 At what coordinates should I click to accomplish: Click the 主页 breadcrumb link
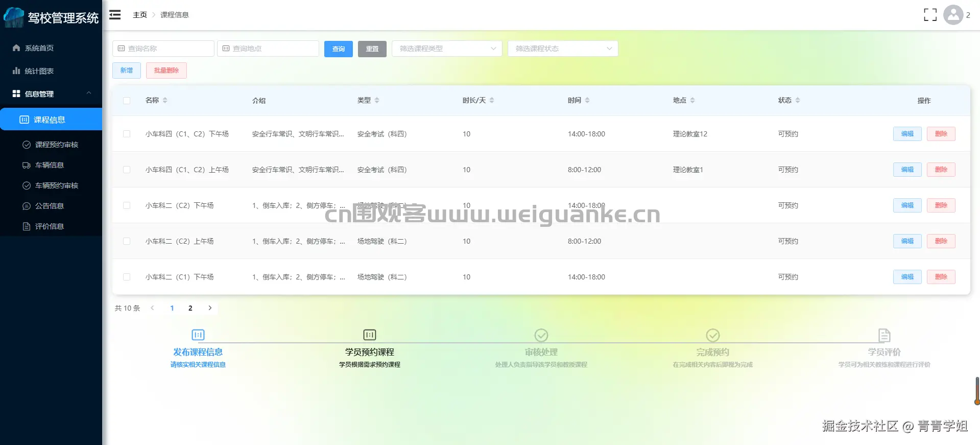coord(140,15)
